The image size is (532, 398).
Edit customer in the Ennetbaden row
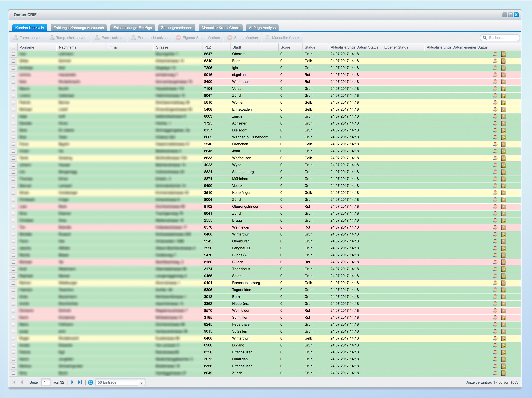coord(495,110)
